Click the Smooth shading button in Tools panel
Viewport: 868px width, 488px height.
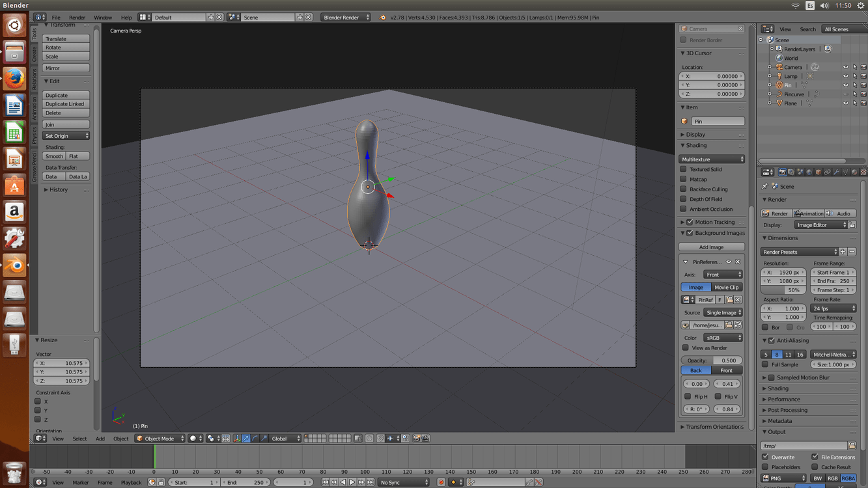(54, 156)
